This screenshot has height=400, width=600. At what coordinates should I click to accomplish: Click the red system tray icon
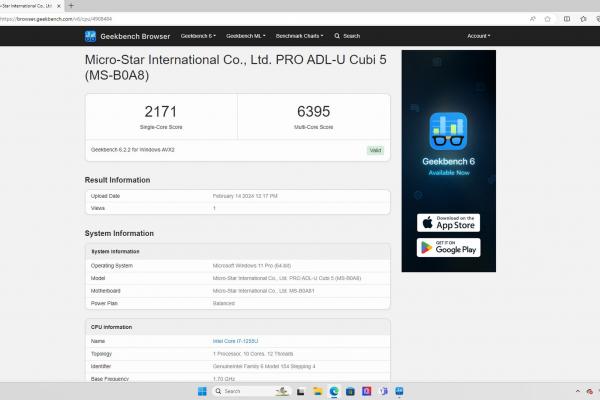590,391
